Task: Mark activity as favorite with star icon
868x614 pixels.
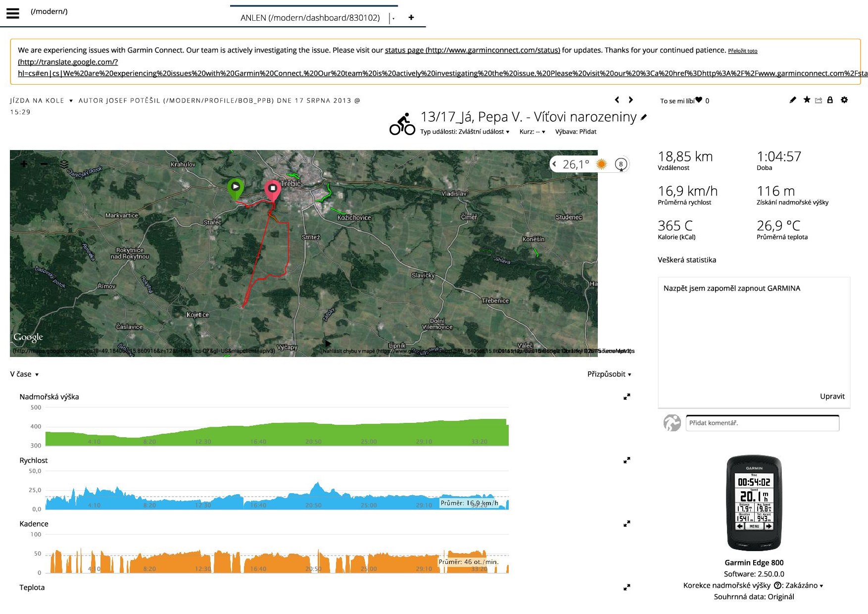Action: pos(807,100)
